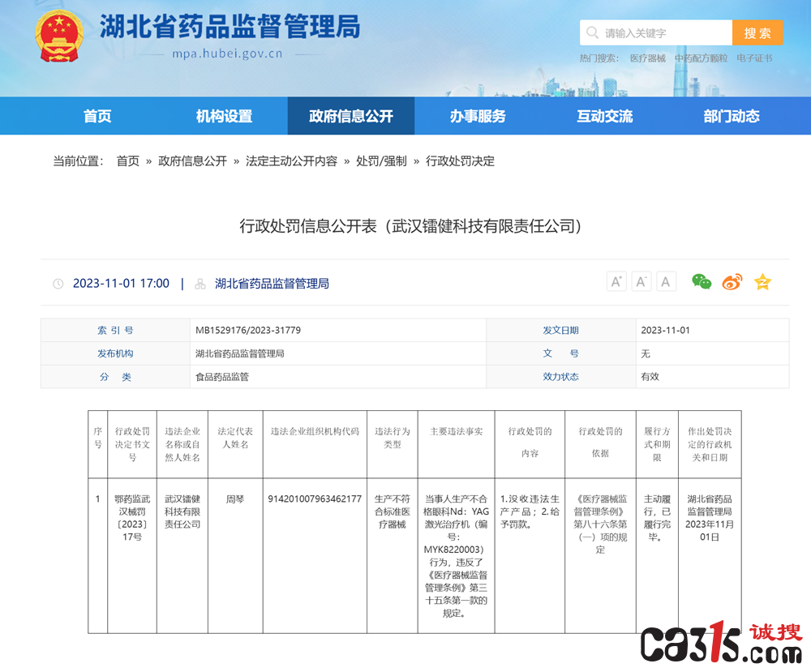Screen dimensions: 811x672
Task: Click the article title heading
Action: click(x=410, y=226)
